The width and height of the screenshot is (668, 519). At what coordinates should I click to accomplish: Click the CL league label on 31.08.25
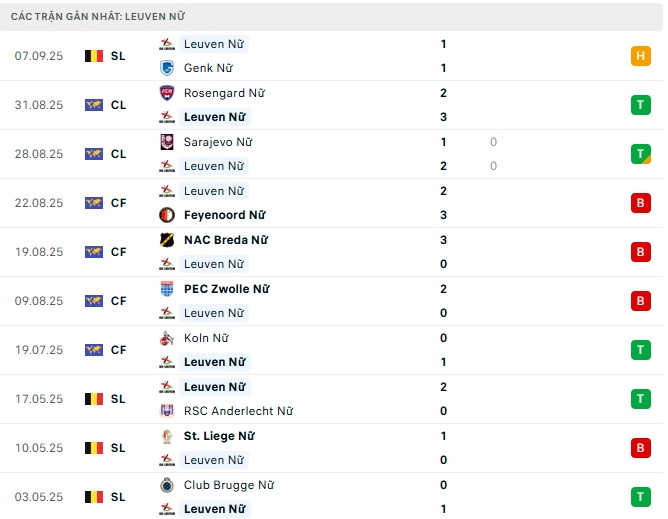pos(118,105)
